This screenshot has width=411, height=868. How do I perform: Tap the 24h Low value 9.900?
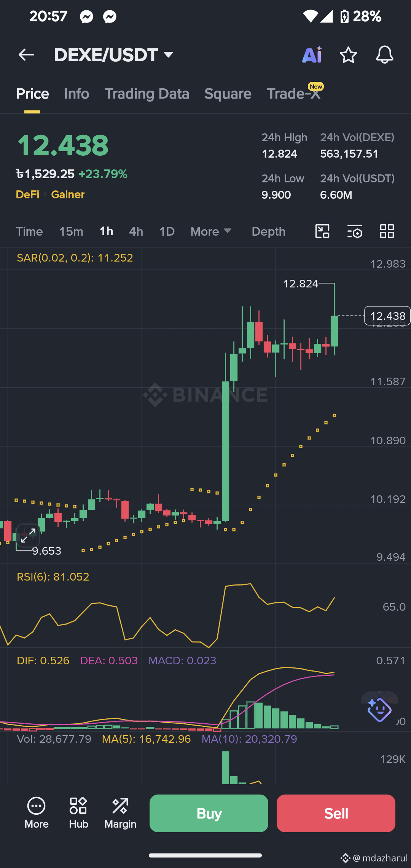pyautogui.click(x=276, y=195)
